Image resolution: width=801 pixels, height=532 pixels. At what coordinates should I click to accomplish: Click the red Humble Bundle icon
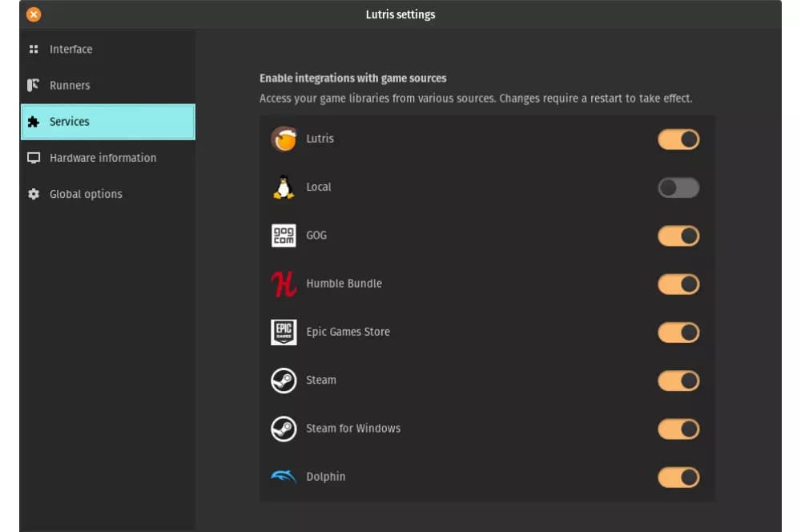pos(284,284)
